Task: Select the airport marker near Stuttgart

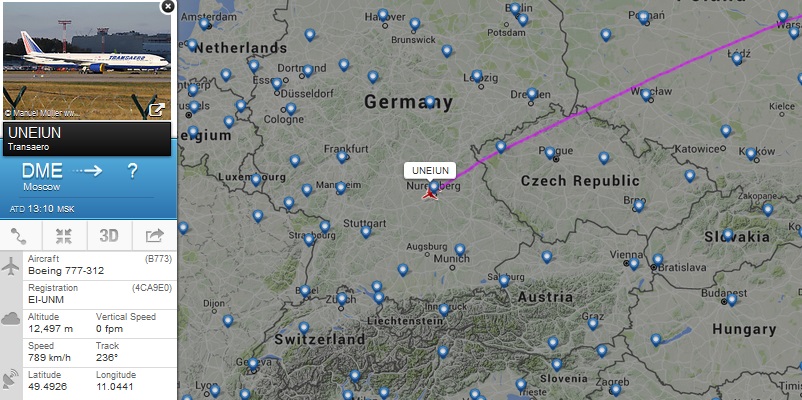Action: click(366, 231)
